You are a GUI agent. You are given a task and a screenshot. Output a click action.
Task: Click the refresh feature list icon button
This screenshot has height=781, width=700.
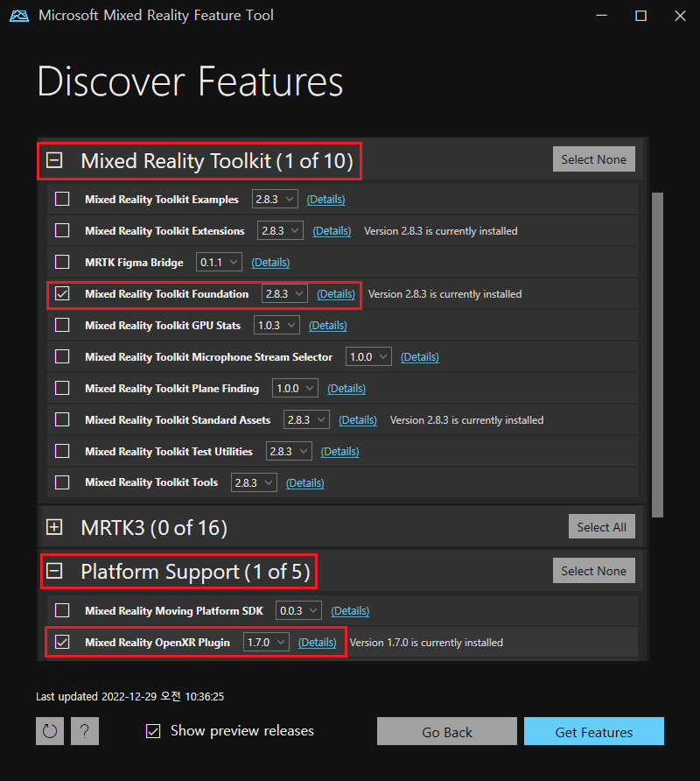click(50, 731)
